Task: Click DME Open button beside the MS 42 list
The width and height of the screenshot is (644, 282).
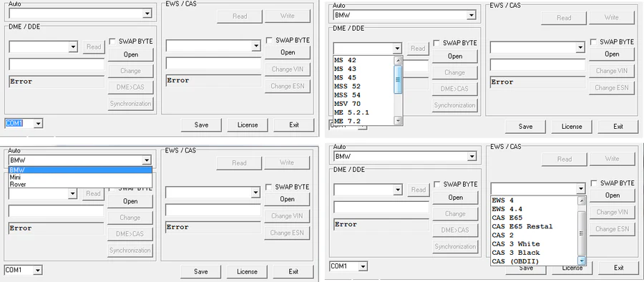Action: point(455,57)
